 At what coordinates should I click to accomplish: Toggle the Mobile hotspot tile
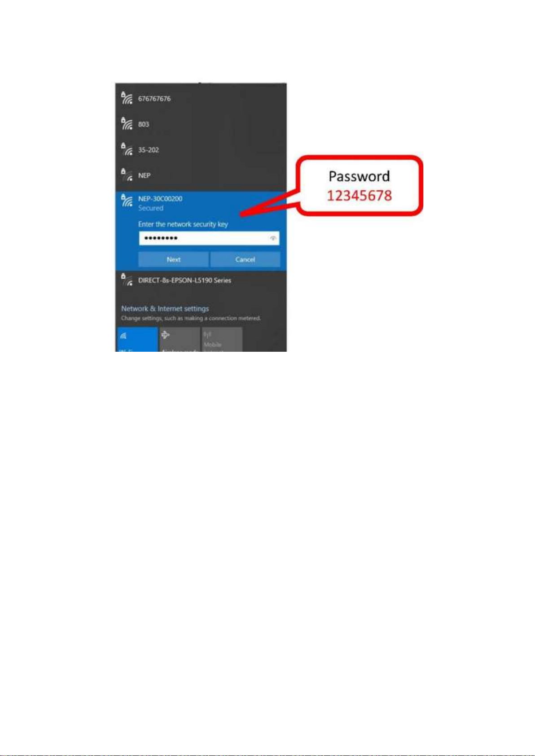[222, 339]
